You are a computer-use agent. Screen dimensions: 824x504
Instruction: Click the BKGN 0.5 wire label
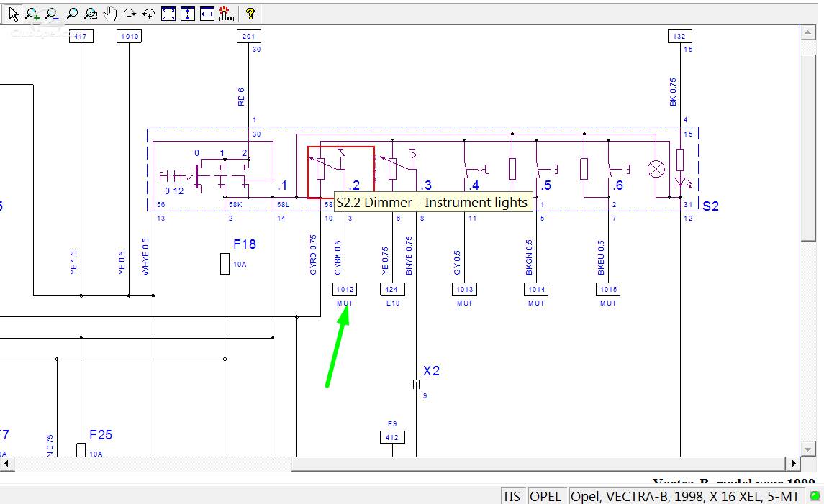[x=529, y=258]
